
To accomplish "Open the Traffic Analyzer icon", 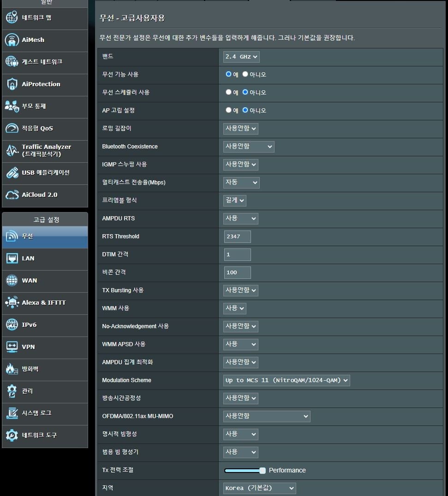I will [12, 150].
